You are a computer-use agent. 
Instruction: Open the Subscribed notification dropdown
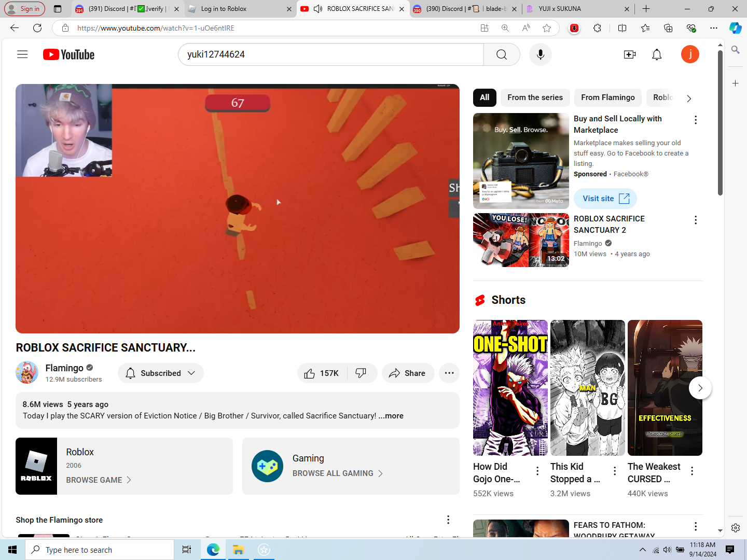point(161,373)
